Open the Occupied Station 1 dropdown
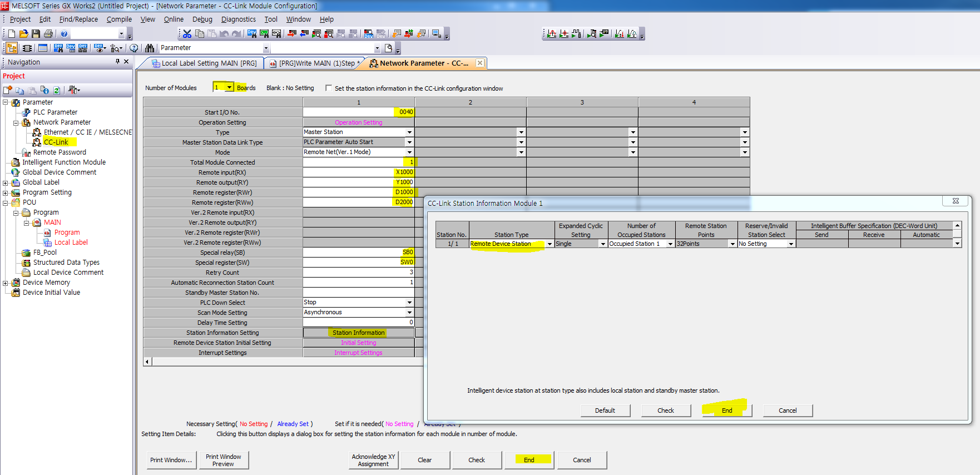 (670, 244)
